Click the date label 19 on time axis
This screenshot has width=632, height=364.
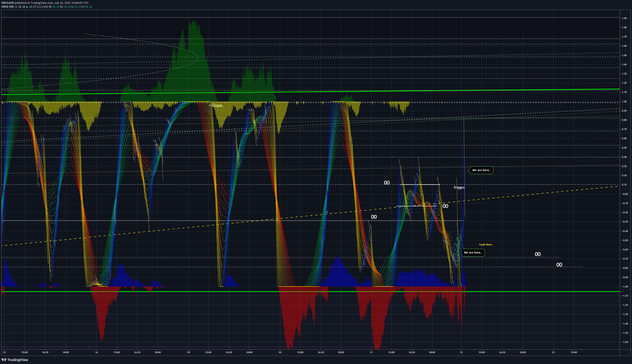click(188, 352)
